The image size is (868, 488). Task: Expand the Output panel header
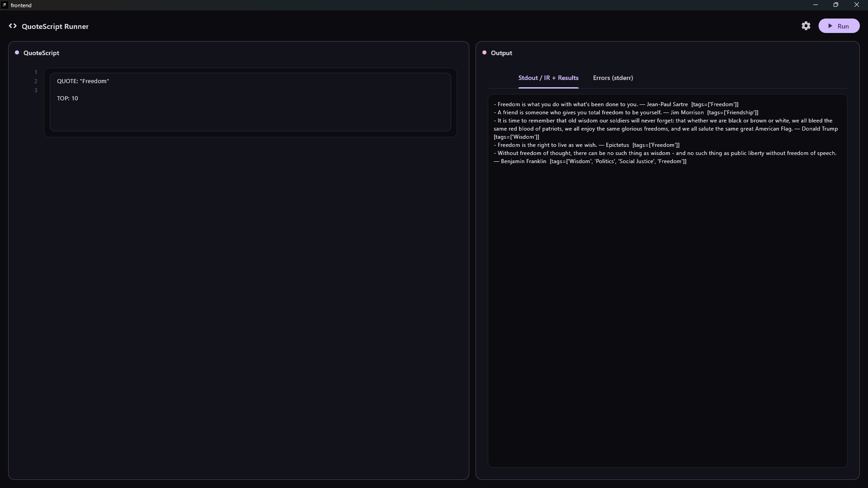point(501,53)
